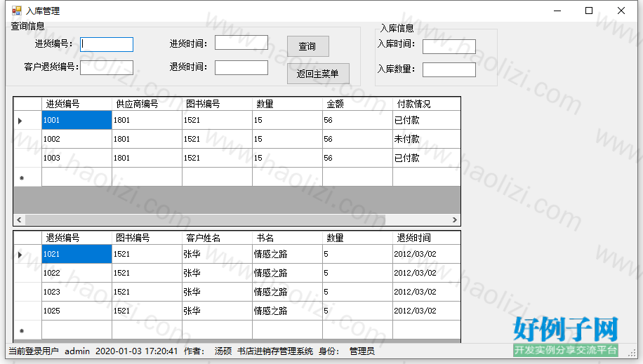
Task: Click status bar datetime 2020-01-03 17:20:41
Action: [137, 351]
